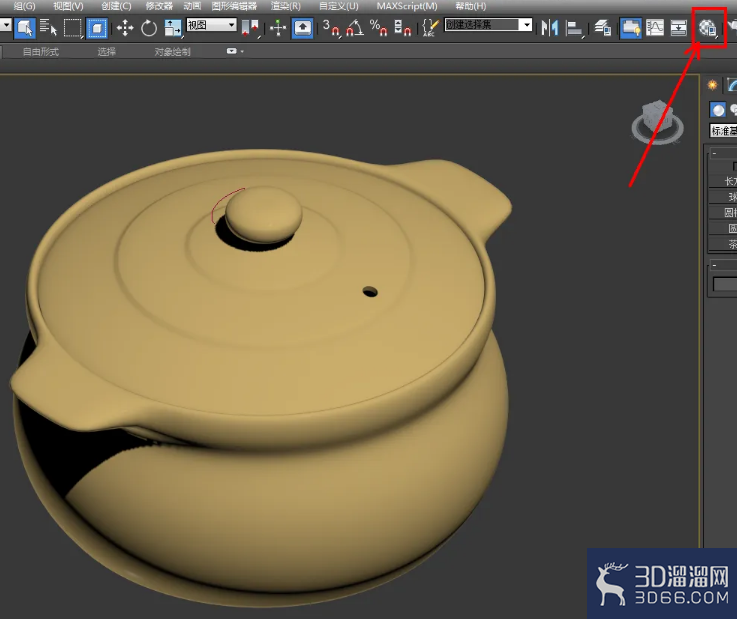Open Select by Name tool

point(48,28)
